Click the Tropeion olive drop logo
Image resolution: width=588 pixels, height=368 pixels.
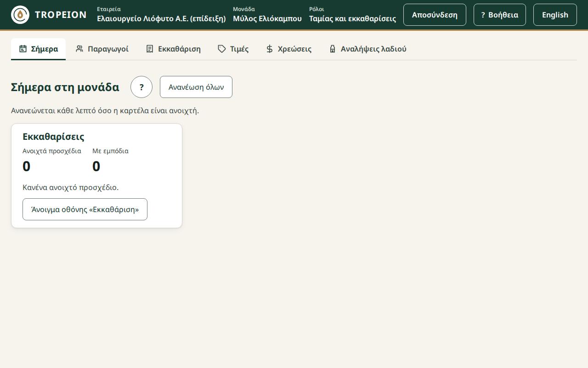pyautogui.click(x=20, y=15)
